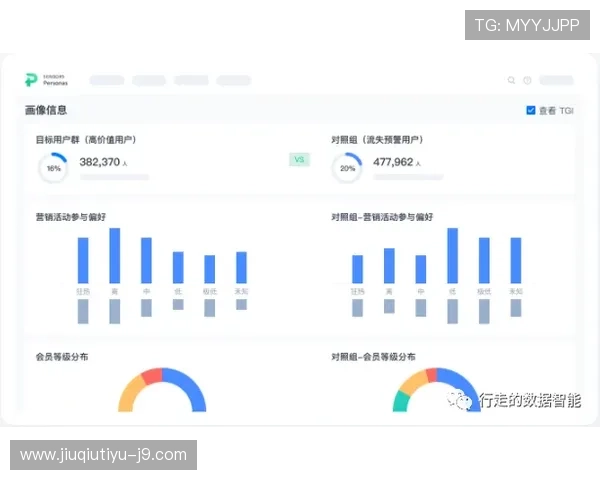Click the 营销活动参与偏好 chart title
The height and width of the screenshot is (480, 600).
[x=70, y=217]
